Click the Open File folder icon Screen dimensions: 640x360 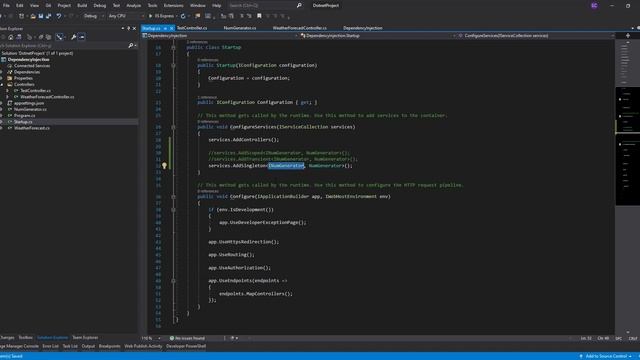(33, 16)
